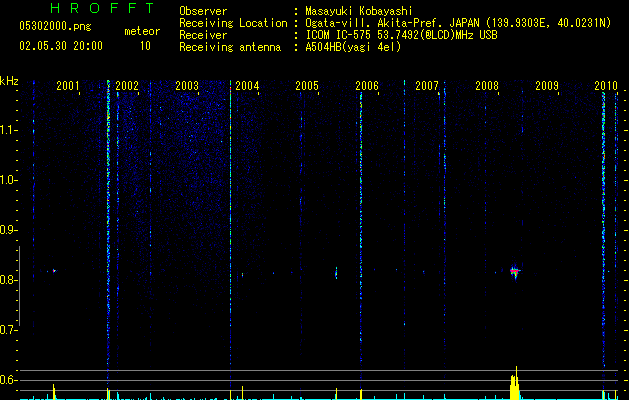Select antenna value A504HB(yagi 4el)

pyautogui.click(x=353, y=47)
